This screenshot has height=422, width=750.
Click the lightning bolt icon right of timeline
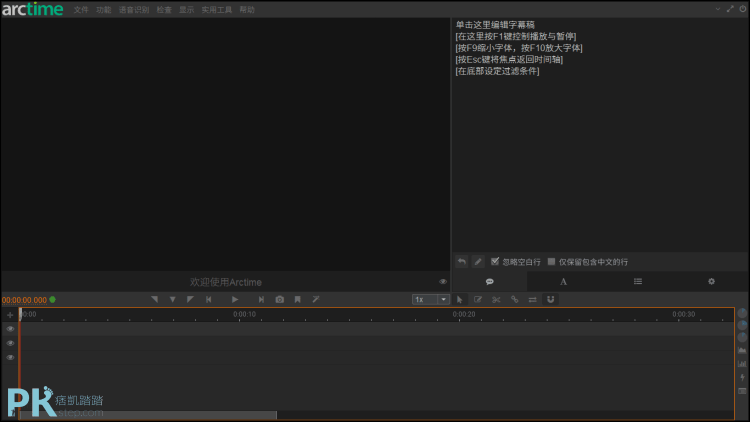(742, 378)
